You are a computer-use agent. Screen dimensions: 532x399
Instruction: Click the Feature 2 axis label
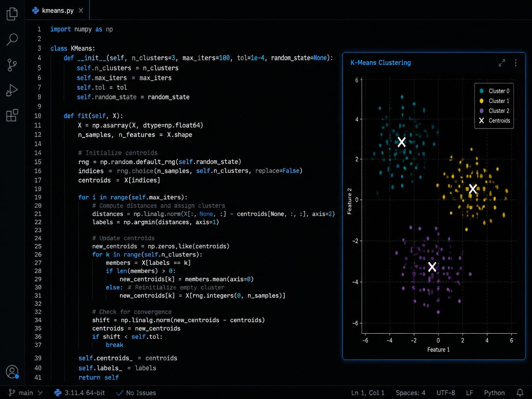tap(350, 201)
